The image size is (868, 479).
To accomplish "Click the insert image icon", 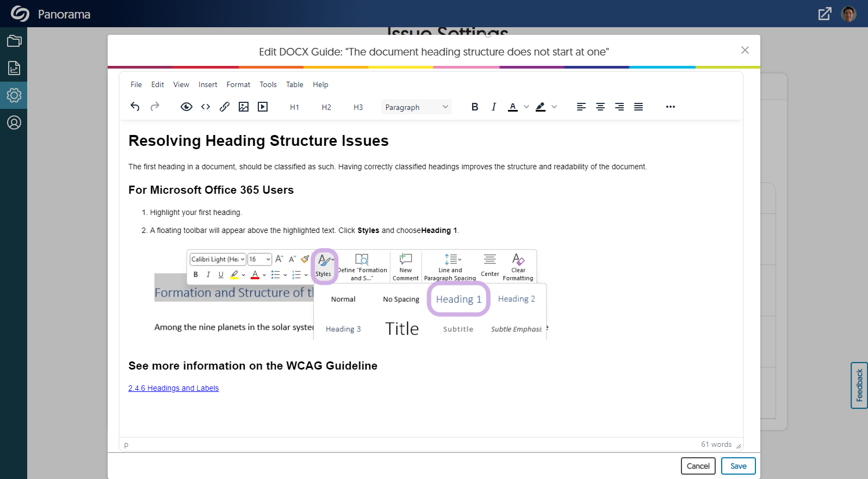I will [244, 107].
